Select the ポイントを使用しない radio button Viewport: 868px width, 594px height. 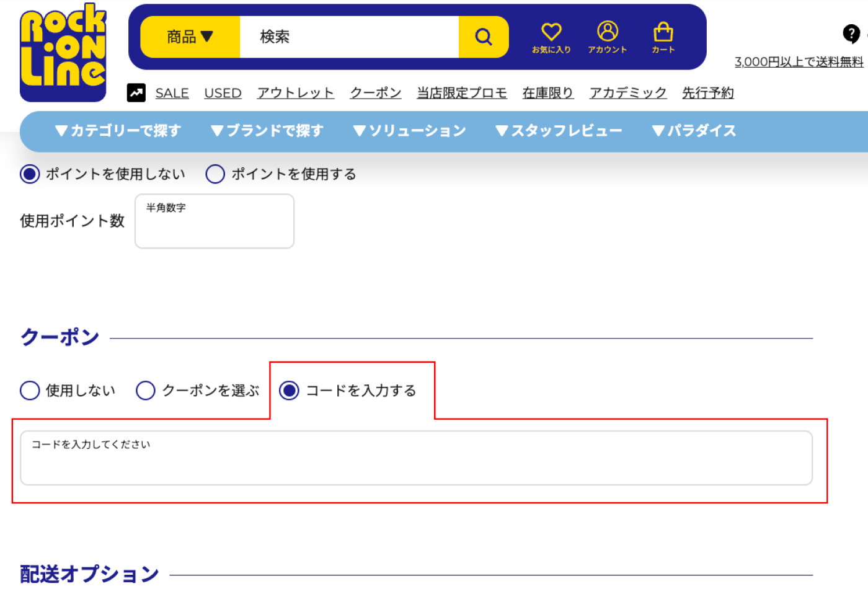(x=30, y=174)
